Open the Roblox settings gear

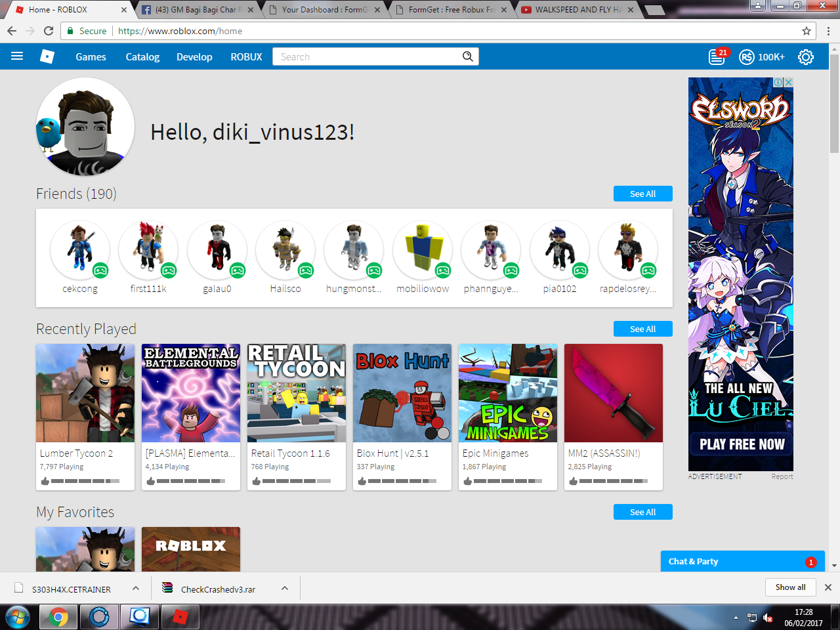point(806,57)
